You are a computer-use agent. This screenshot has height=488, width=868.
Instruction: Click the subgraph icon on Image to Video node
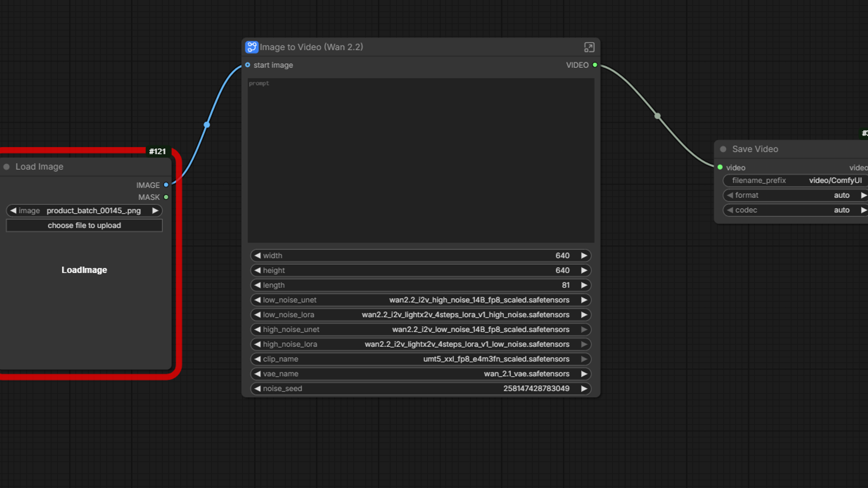coord(252,47)
